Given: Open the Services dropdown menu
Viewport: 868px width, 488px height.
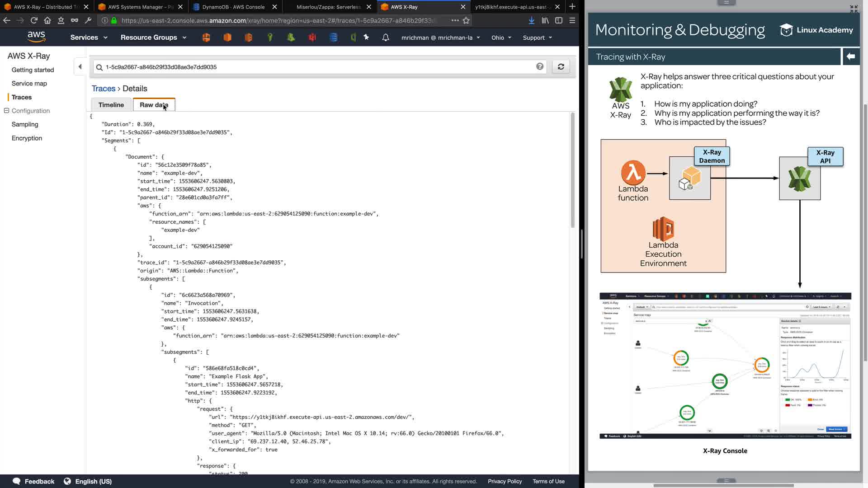Looking at the screenshot, I should pos(89,38).
